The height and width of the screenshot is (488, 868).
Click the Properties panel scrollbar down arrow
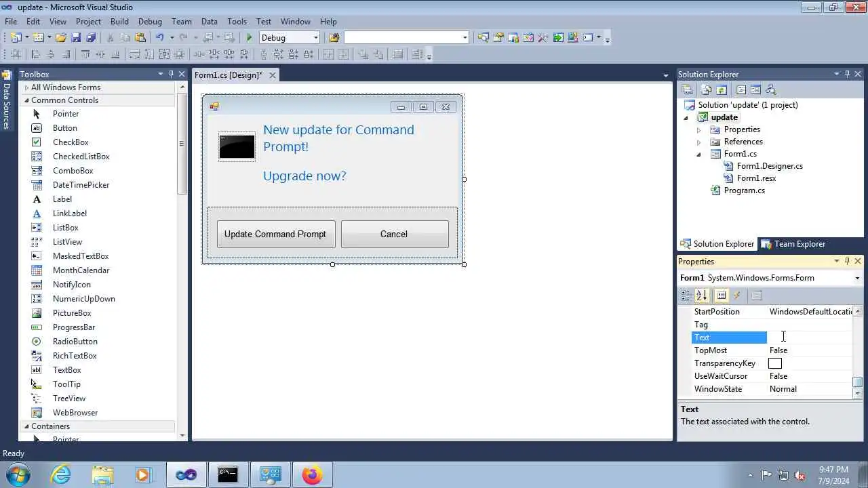tap(858, 393)
